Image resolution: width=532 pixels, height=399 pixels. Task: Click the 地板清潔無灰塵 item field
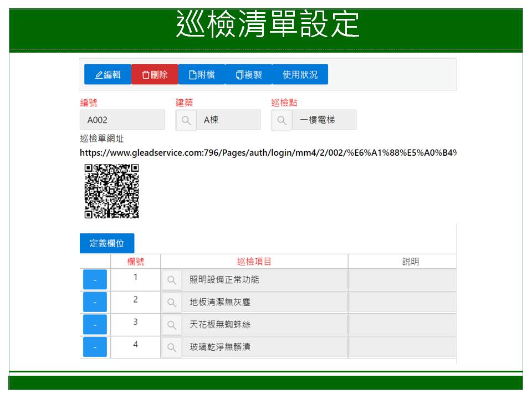(265, 302)
